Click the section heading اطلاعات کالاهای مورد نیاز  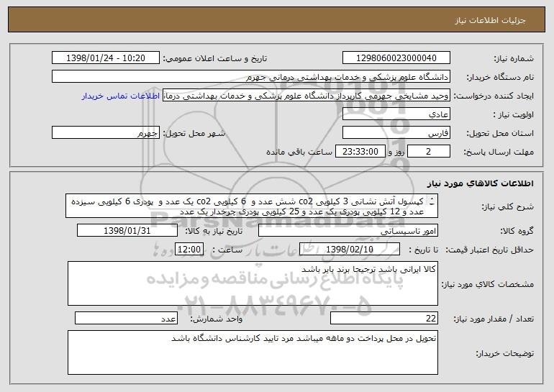pos(480,183)
